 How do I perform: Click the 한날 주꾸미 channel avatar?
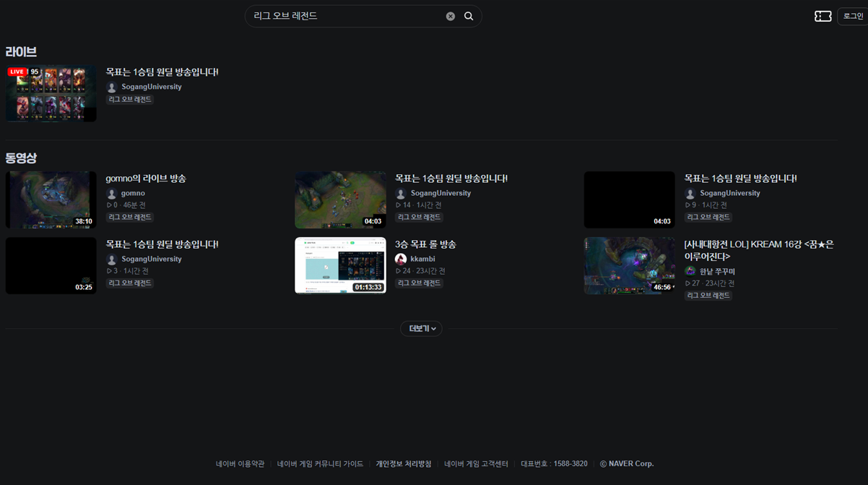pyautogui.click(x=690, y=271)
